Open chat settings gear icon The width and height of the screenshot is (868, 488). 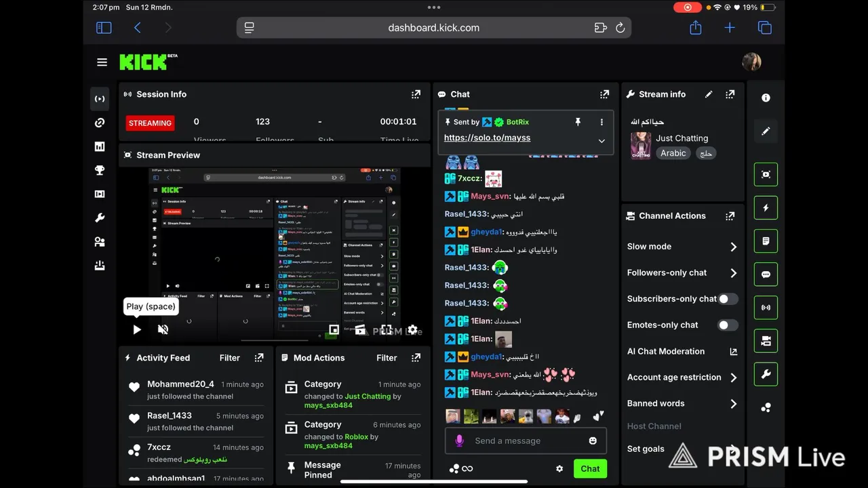pyautogui.click(x=559, y=468)
